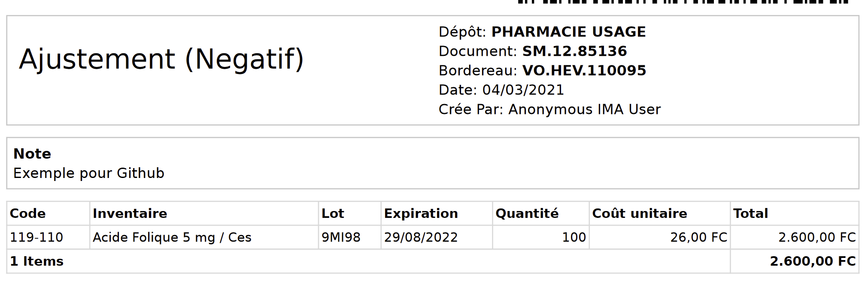
Task: Click the Anonymous IMA User creator name
Action: click(585, 109)
